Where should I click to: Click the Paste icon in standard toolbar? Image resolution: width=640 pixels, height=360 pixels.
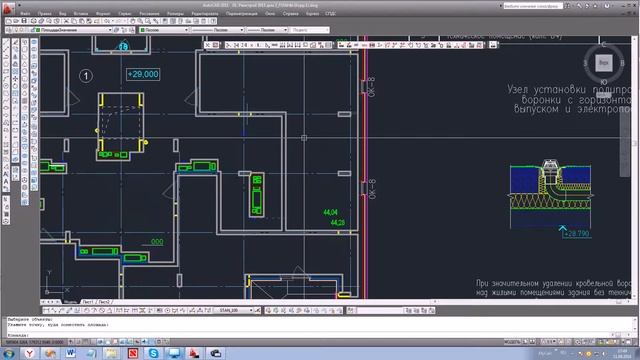click(x=82, y=21)
